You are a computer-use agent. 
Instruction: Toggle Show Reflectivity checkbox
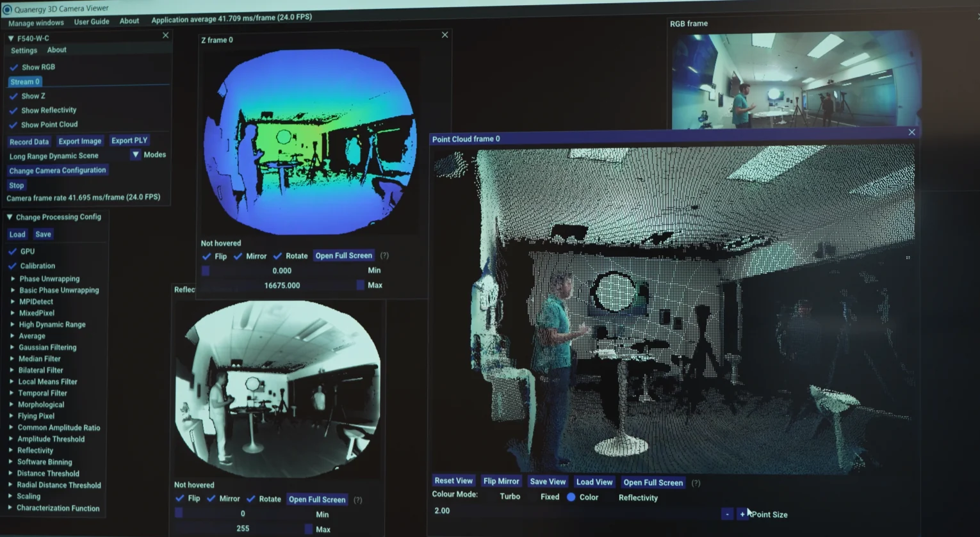13,110
